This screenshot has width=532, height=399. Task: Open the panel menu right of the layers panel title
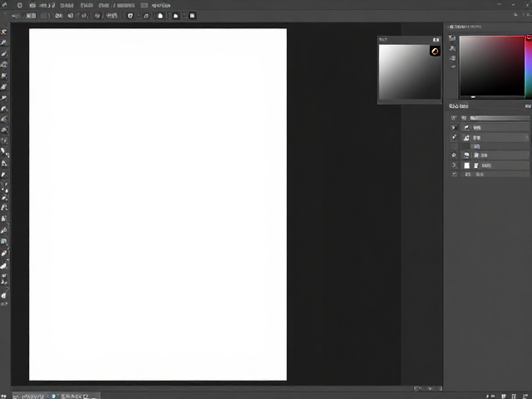(x=528, y=106)
